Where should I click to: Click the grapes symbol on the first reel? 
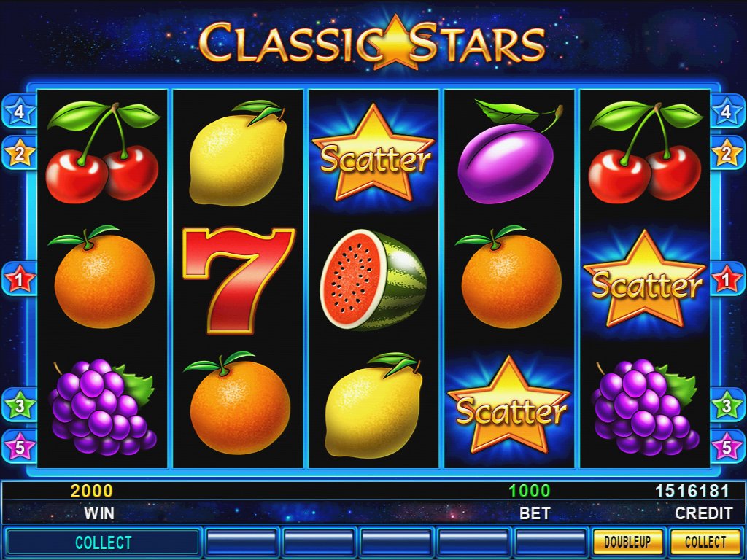pyautogui.click(x=102, y=407)
